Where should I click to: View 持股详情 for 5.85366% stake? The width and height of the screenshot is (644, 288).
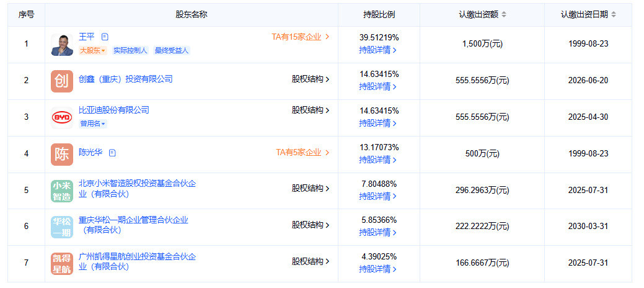(x=378, y=233)
